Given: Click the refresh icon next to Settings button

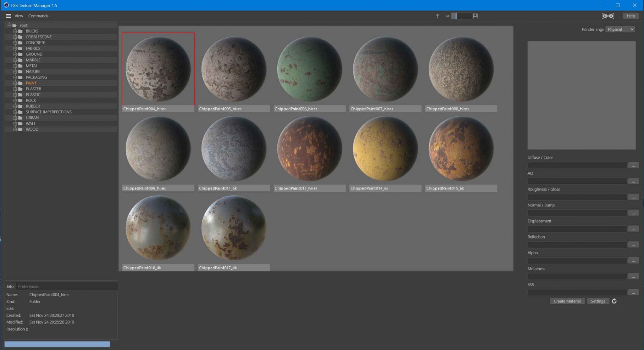Looking at the screenshot, I should [614, 301].
